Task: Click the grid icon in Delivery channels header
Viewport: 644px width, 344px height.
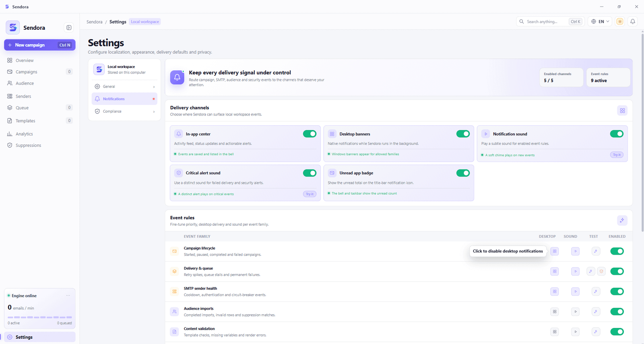Action: [622, 111]
